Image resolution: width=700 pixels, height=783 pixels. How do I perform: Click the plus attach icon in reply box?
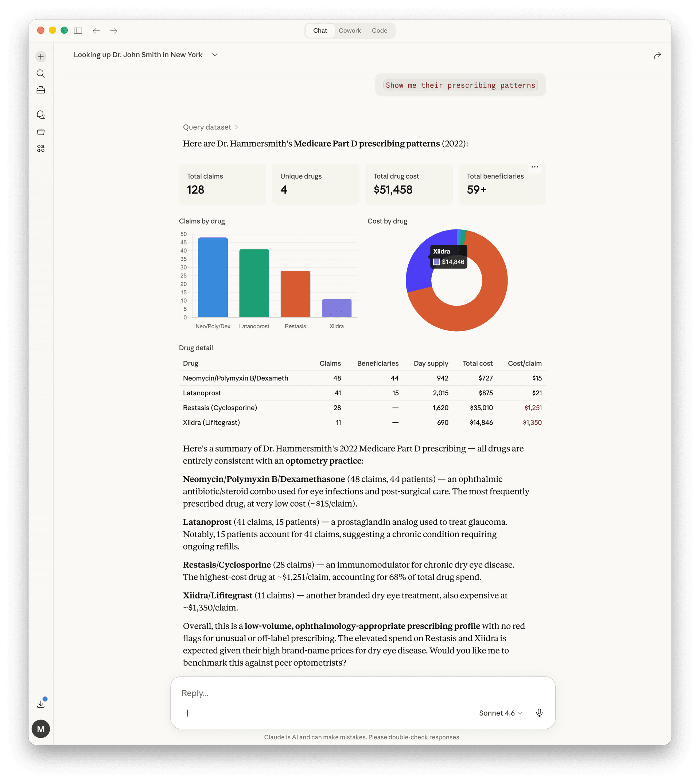pos(188,713)
